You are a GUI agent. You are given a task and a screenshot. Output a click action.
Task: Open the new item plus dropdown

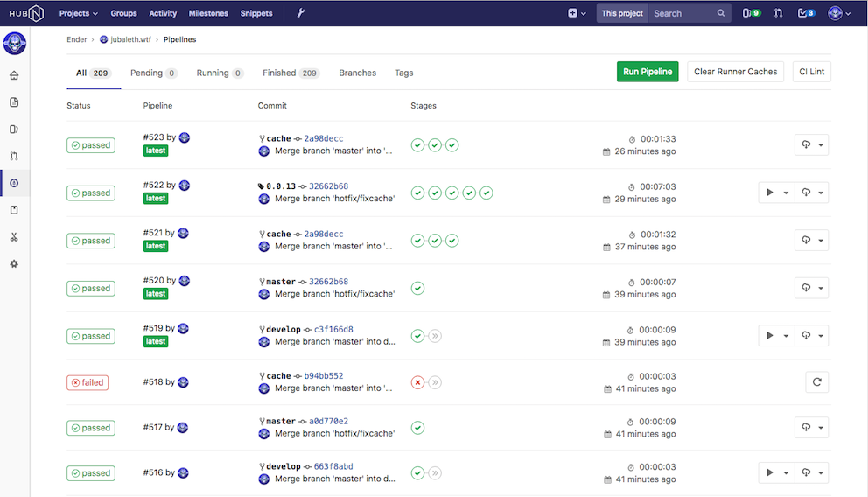[x=577, y=13]
